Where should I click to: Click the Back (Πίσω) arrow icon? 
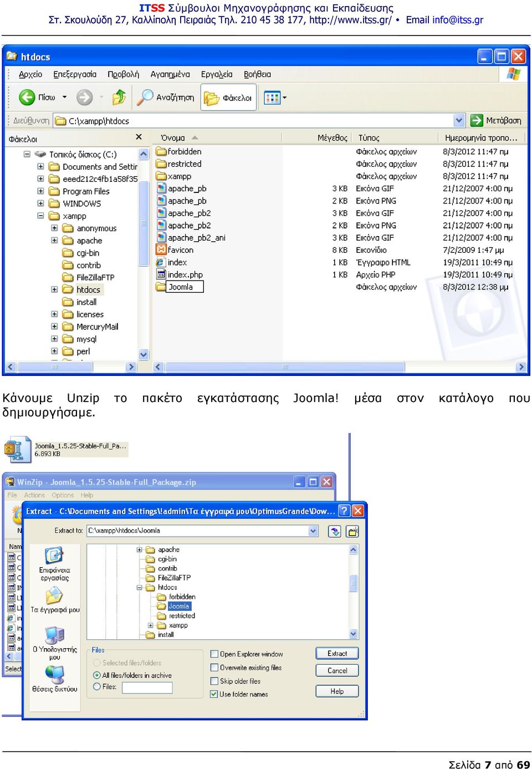click(x=27, y=98)
